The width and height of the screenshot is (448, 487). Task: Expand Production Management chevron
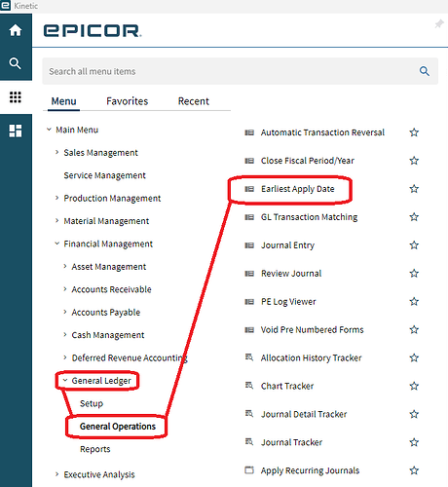pyautogui.click(x=56, y=198)
